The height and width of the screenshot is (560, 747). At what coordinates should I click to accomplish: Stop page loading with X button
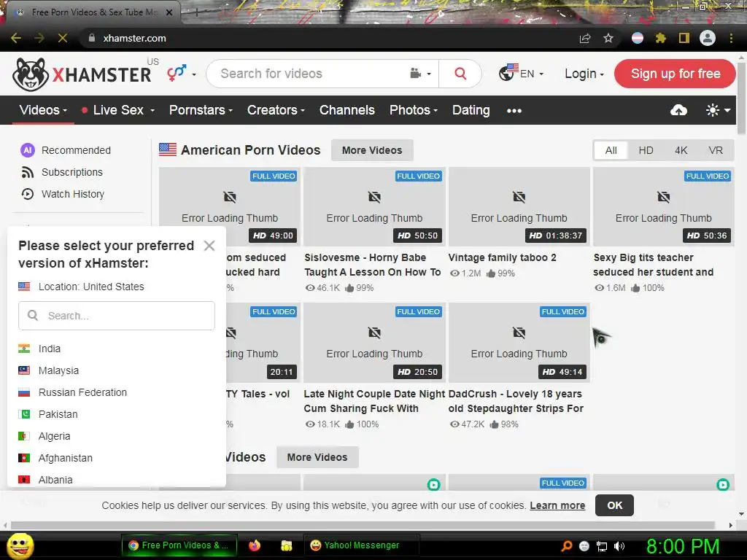click(x=63, y=38)
